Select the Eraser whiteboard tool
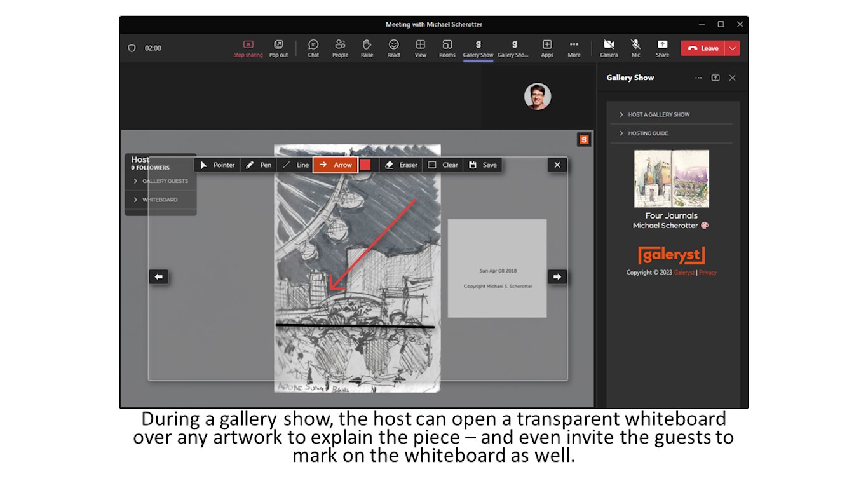 [x=402, y=165]
